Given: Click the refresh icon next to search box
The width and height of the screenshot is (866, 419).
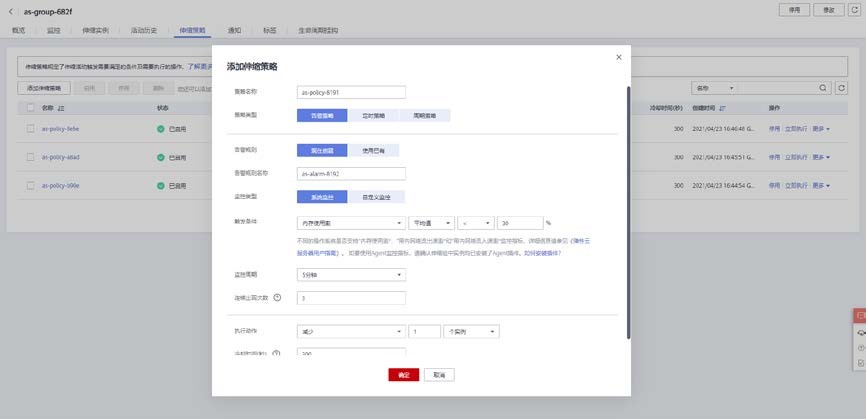Looking at the screenshot, I should pyautogui.click(x=841, y=88).
